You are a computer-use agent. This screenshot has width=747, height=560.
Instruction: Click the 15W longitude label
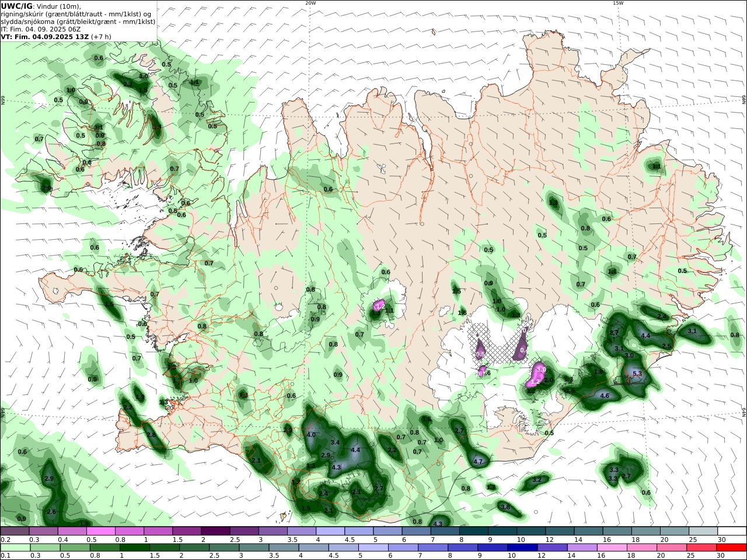pyautogui.click(x=618, y=3)
